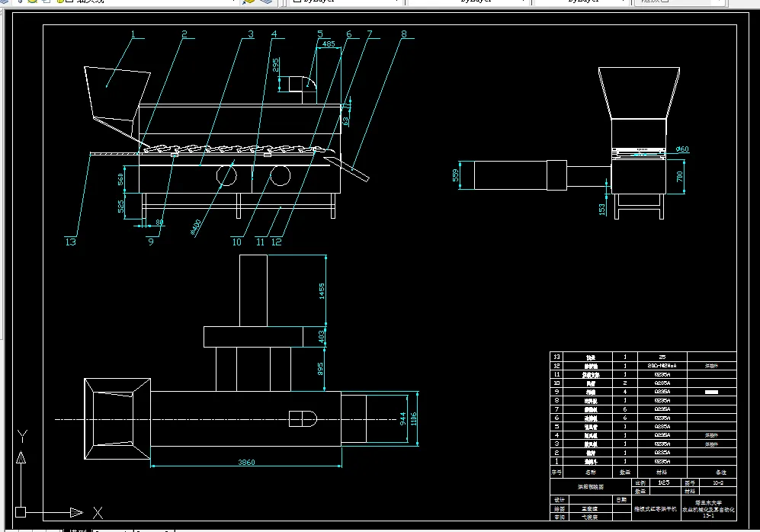Click sequence cell 13 in parts table
Viewport: 760px width, 532px height.
557,357
